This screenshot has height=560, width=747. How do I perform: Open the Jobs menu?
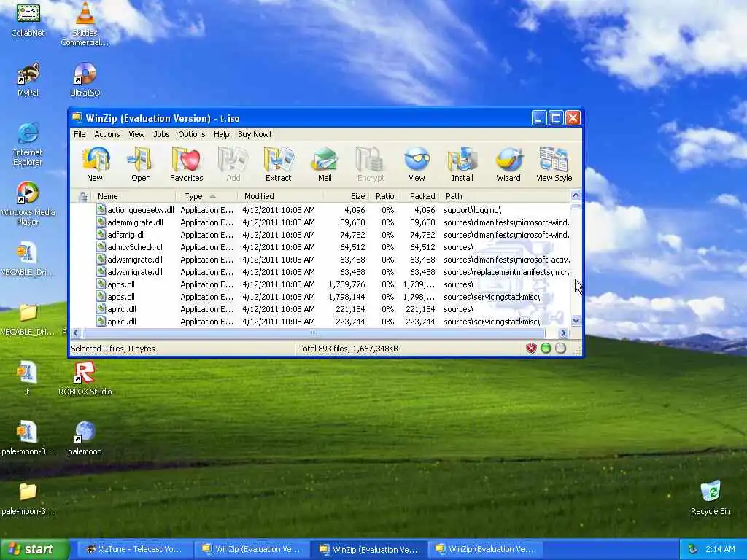pos(161,134)
